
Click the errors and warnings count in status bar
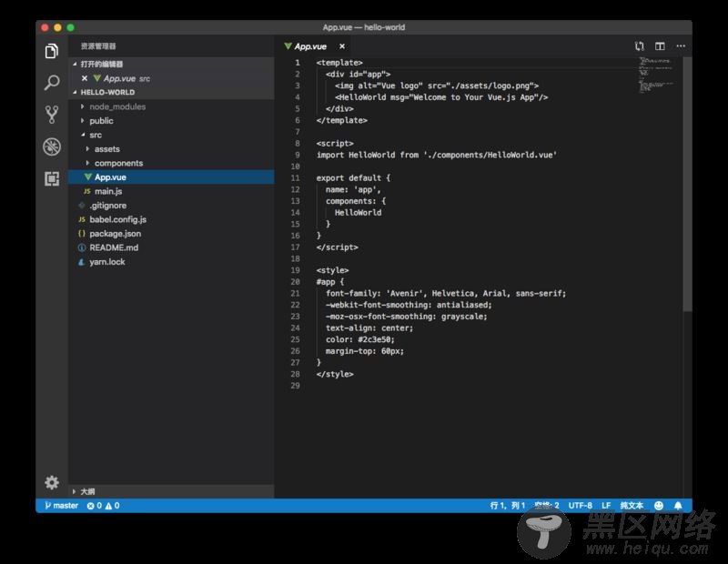click(x=103, y=506)
